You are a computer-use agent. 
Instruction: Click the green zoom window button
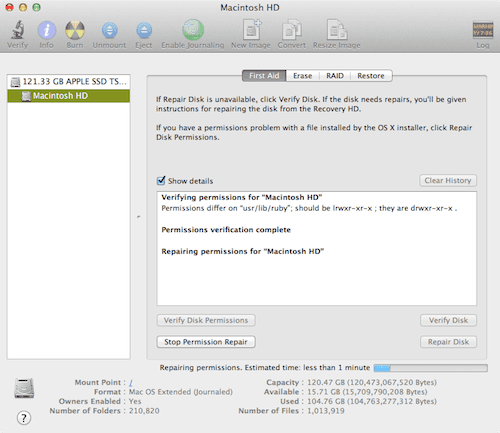37,7
